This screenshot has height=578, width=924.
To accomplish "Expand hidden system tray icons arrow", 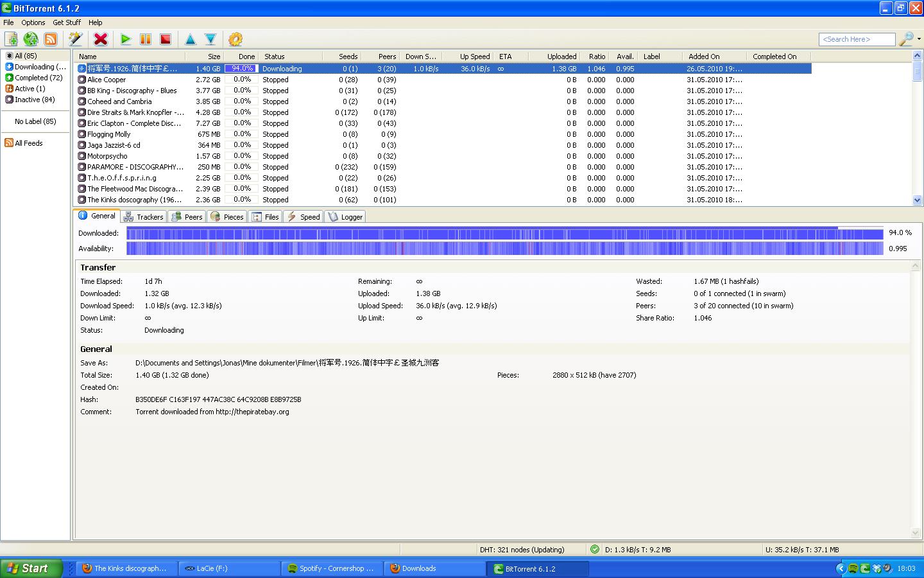I will click(841, 568).
